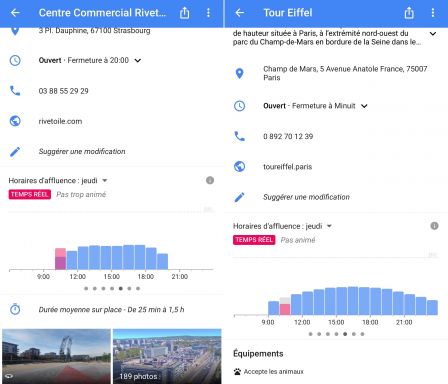Open the toureiffel.paris website

point(288,167)
